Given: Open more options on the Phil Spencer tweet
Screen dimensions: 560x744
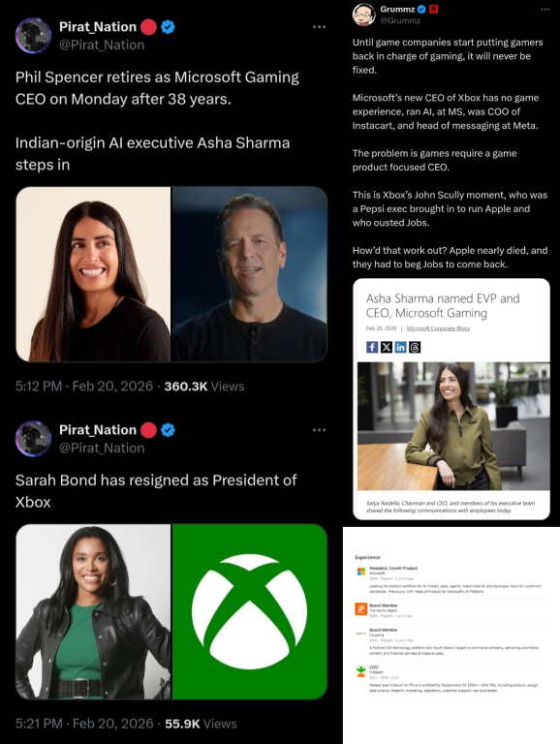Looking at the screenshot, I should 320,27.
